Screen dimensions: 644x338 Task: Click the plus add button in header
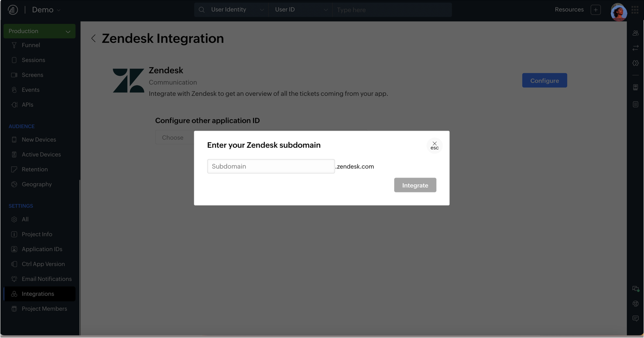[596, 10]
